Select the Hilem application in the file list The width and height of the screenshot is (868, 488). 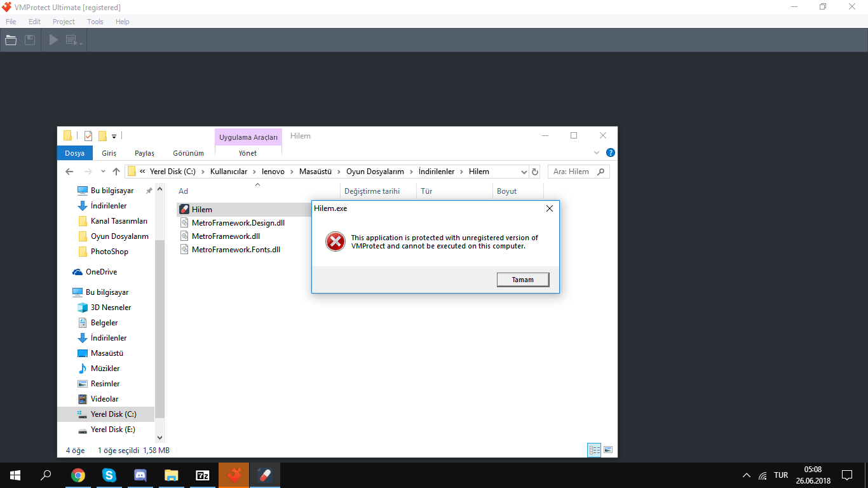(x=202, y=210)
